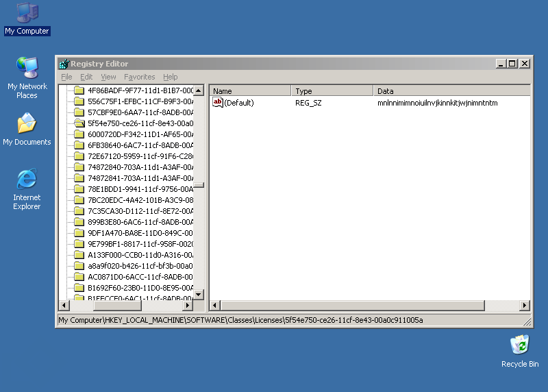Viewport: 548px width, 392px height.
Task: Click tree horizontal scrollbar right arrow
Action: (x=188, y=305)
